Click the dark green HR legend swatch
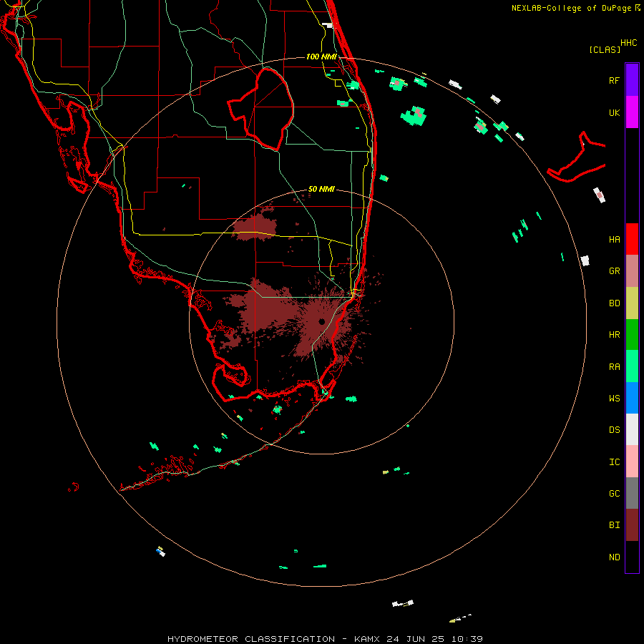 632,334
